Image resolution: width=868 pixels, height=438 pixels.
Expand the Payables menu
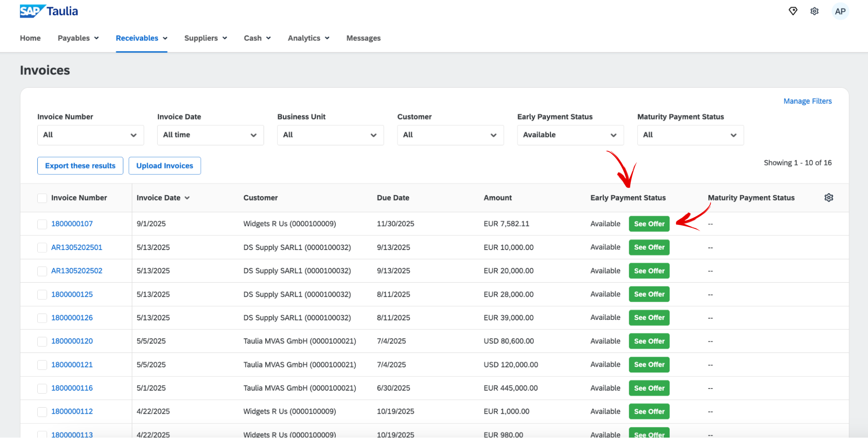point(78,38)
